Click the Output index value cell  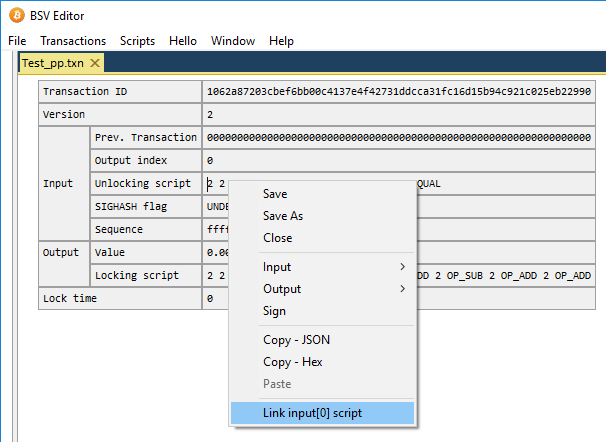(x=398, y=160)
